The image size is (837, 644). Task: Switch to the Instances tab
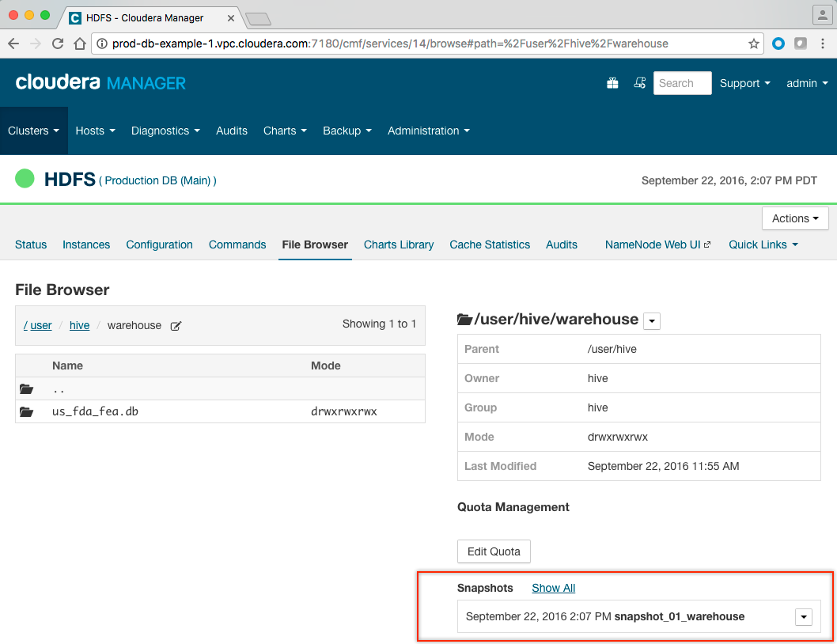pos(86,244)
